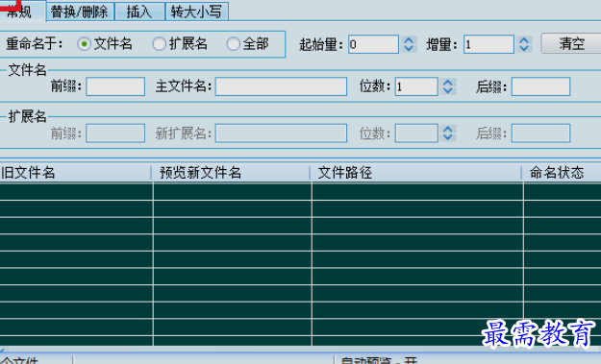Switch to the 转大小写 tab
The height and width of the screenshot is (364, 601).
click(x=197, y=12)
